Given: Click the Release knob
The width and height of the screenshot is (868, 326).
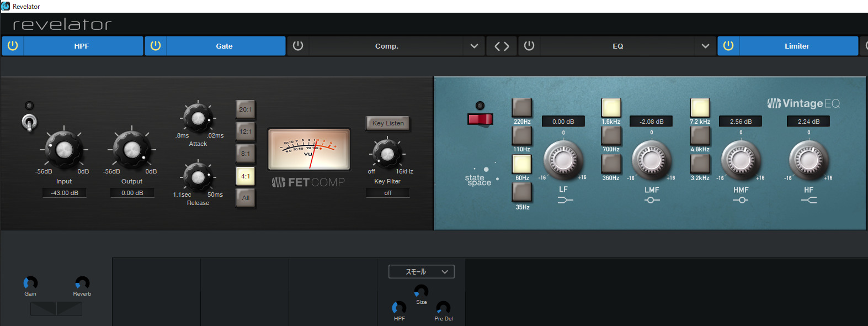Looking at the screenshot, I should pyautogui.click(x=198, y=177).
